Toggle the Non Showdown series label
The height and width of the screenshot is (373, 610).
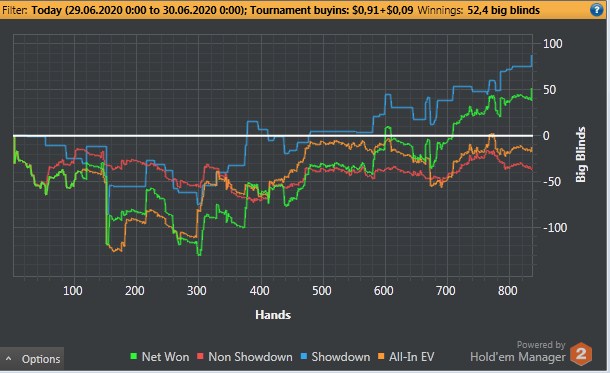click(x=250, y=357)
